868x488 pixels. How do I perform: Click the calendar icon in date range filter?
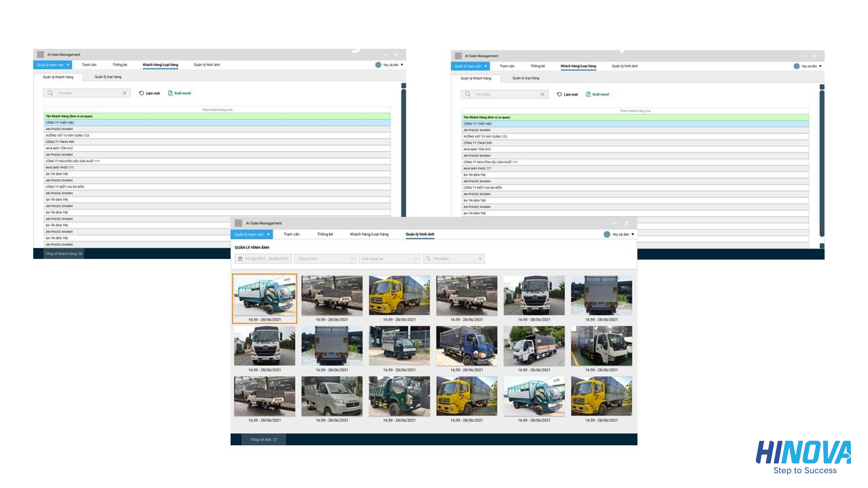(x=240, y=259)
